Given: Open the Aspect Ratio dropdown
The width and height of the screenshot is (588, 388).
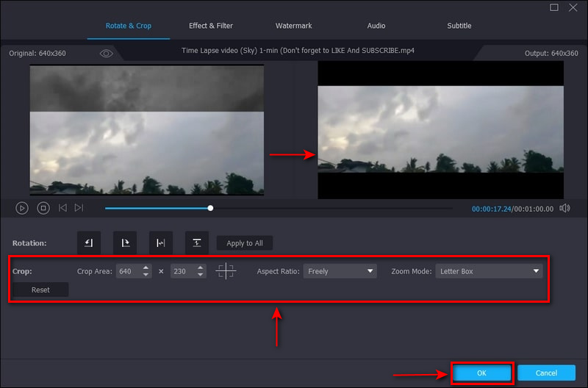Looking at the screenshot, I should [340, 271].
